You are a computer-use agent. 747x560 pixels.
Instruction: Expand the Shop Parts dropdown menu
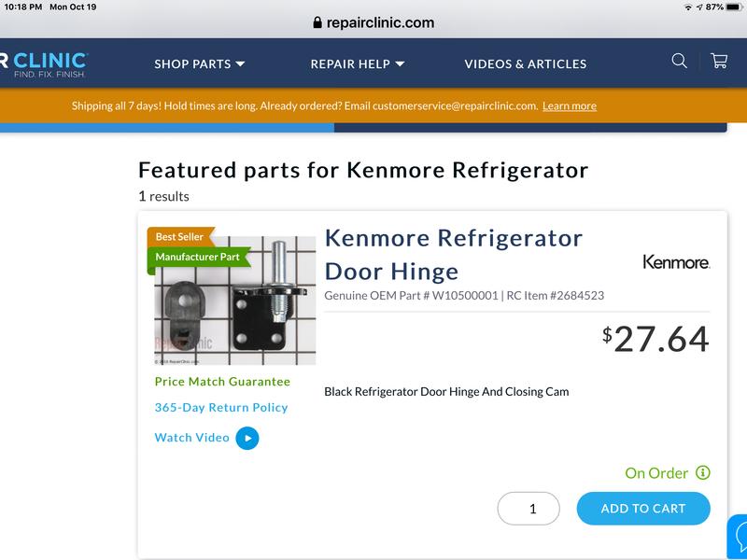[199, 63]
